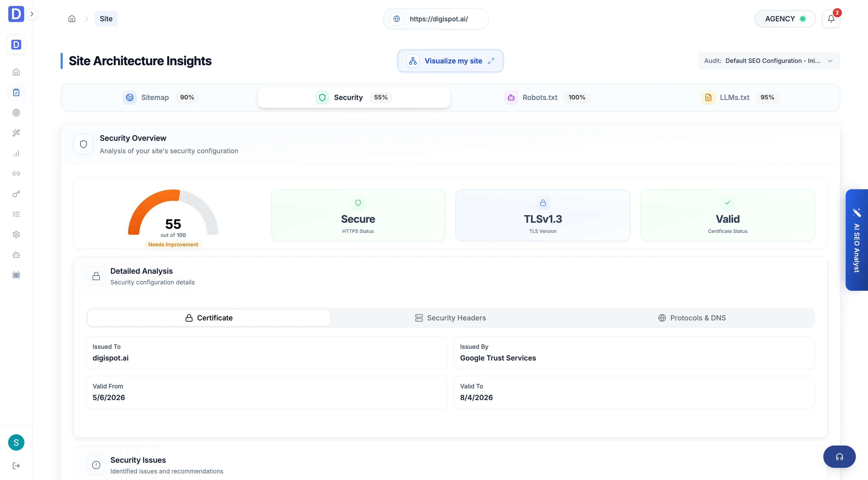This screenshot has width=868, height=480.
Task: Open the AI SEO Analyst side panel
Action: coord(857,240)
